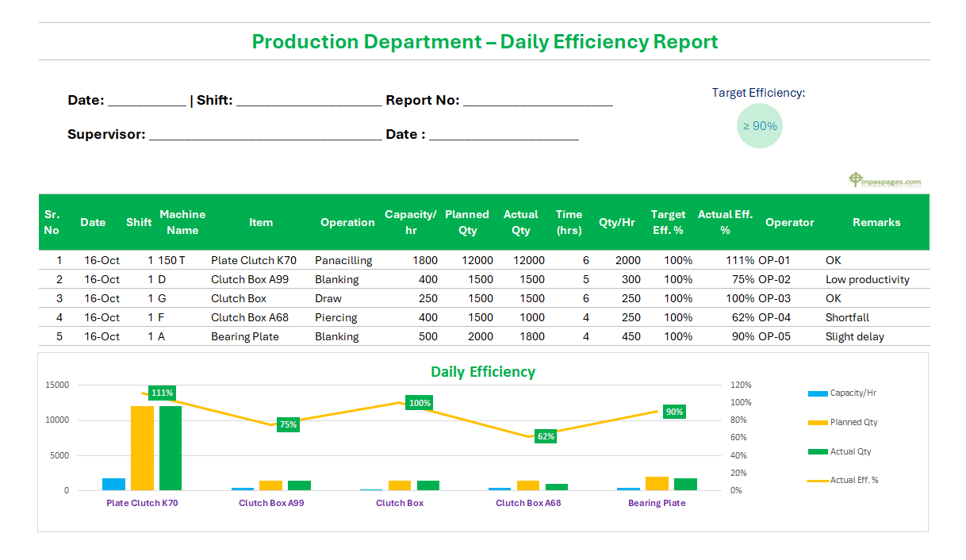Select the Target Efficiency ≥ 90% badge
Viewport: 966px width, 560px height.
click(x=759, y=125)
